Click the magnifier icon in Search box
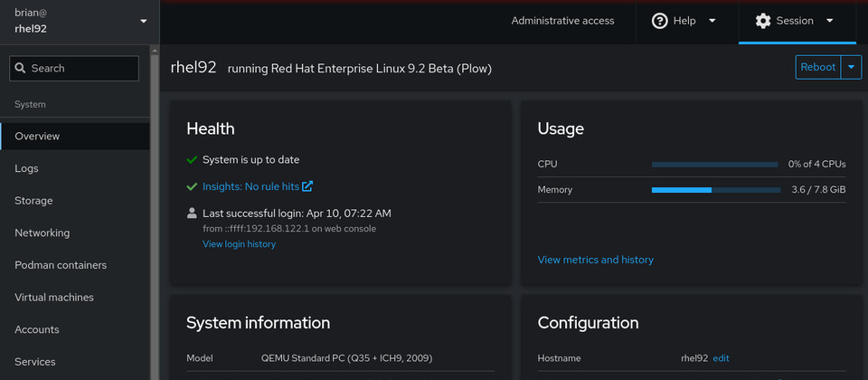 point(21,68)
